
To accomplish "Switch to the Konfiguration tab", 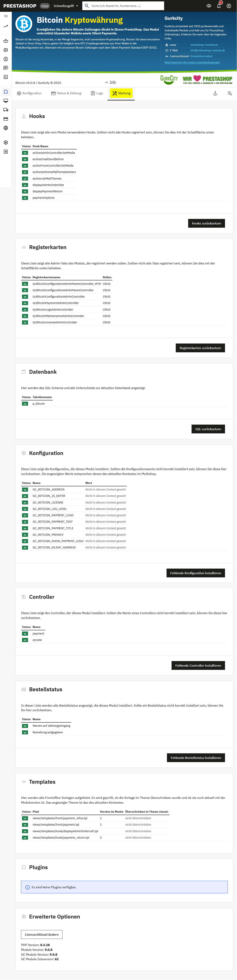I will point(29,93).
